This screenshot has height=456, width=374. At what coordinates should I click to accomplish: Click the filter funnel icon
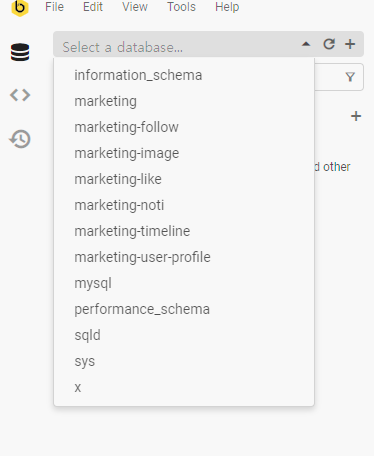(350, 77)
